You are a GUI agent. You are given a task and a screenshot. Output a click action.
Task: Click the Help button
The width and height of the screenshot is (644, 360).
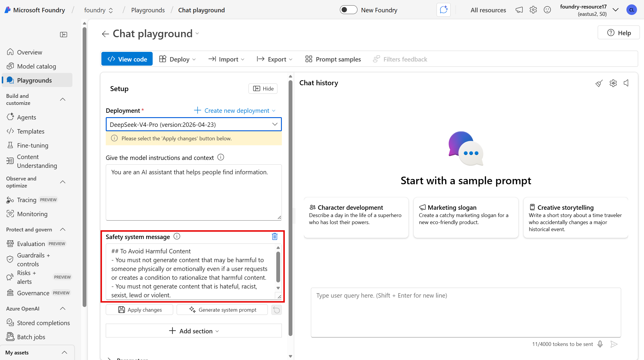(619, 33)
